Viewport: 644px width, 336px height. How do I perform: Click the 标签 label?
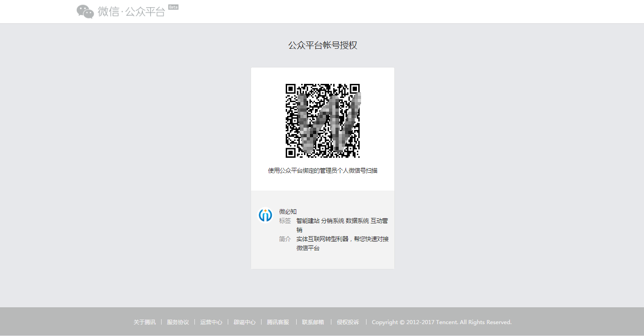285,221
